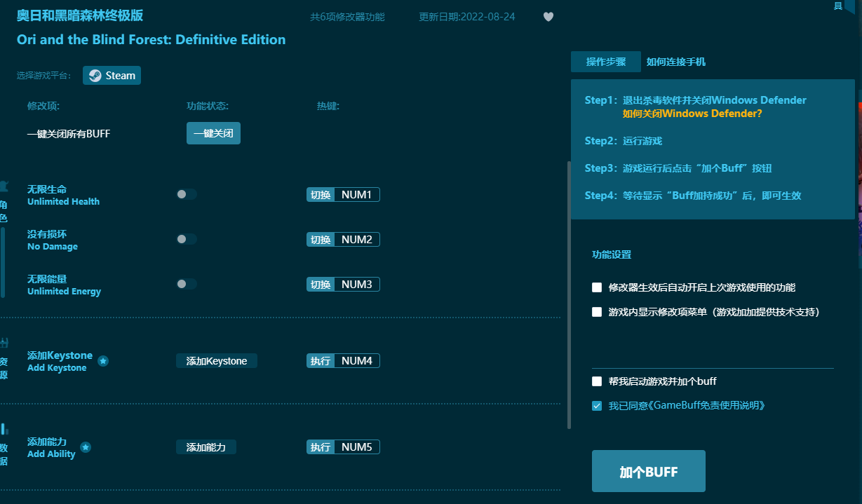
Task: Click the Step2 运行游戏 text
Action: click(x=624, y=141)
